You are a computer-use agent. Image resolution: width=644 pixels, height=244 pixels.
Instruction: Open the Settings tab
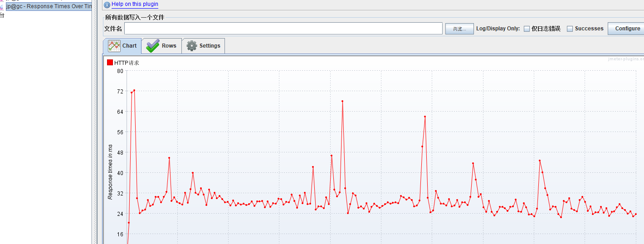(x=203, y=46)
